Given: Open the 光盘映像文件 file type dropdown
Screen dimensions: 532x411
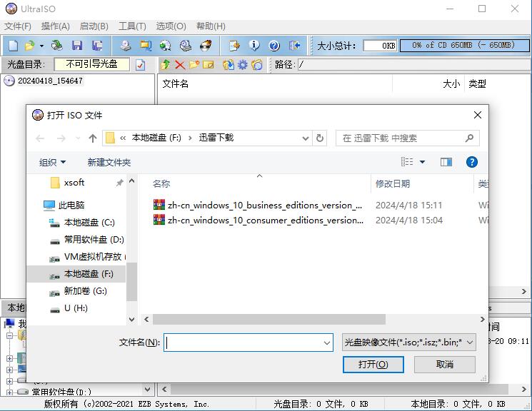Looking at the screenshot, I should (409, 342).
